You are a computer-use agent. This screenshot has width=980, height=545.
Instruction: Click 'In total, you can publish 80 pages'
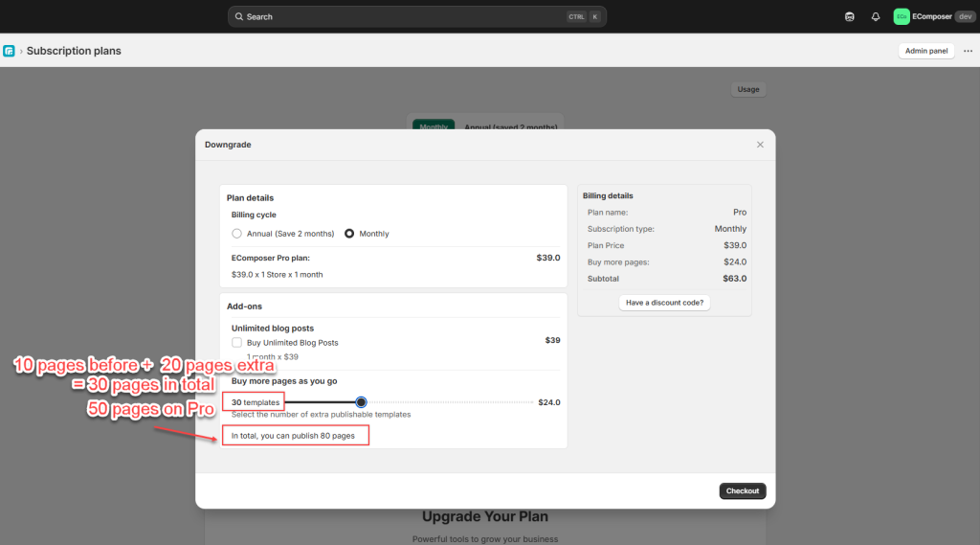click(x=293, y=436)
